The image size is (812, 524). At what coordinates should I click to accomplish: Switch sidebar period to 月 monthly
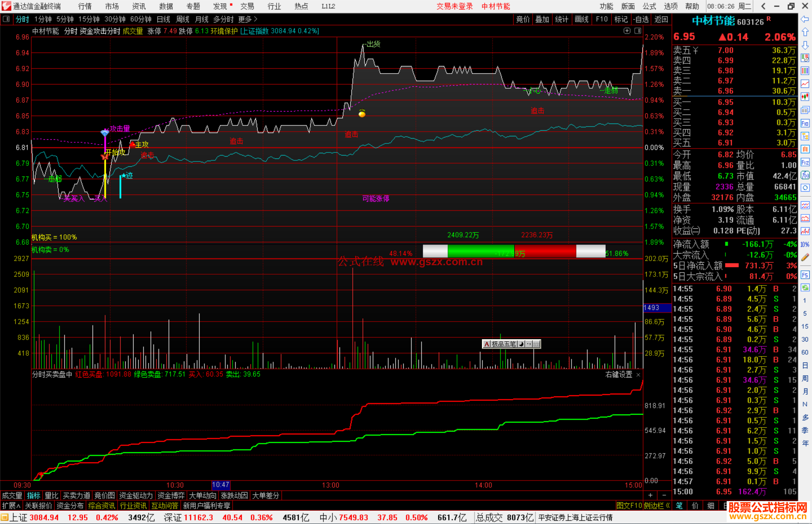[x=805, y=391]
